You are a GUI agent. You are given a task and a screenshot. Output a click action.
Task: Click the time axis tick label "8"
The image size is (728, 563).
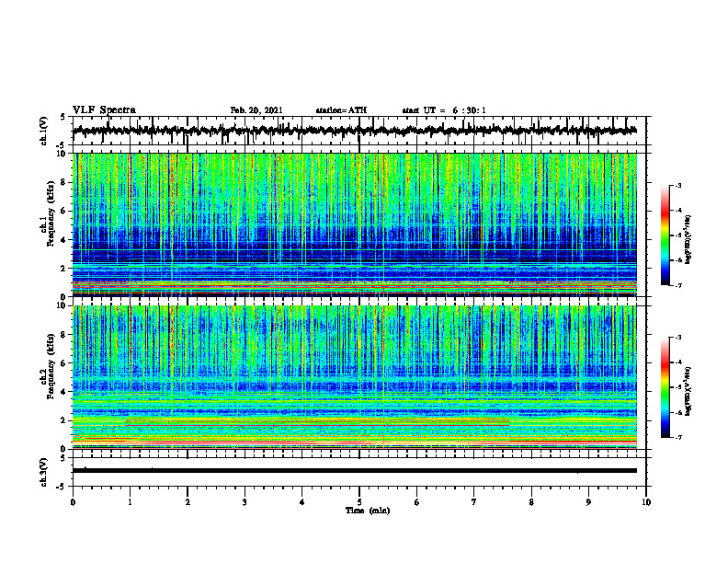[531, 502]
